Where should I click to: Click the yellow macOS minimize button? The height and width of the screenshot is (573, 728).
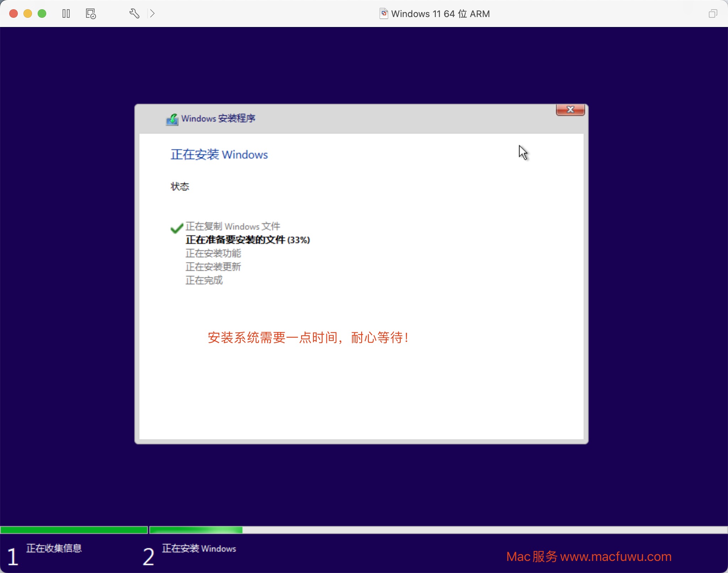28,14
